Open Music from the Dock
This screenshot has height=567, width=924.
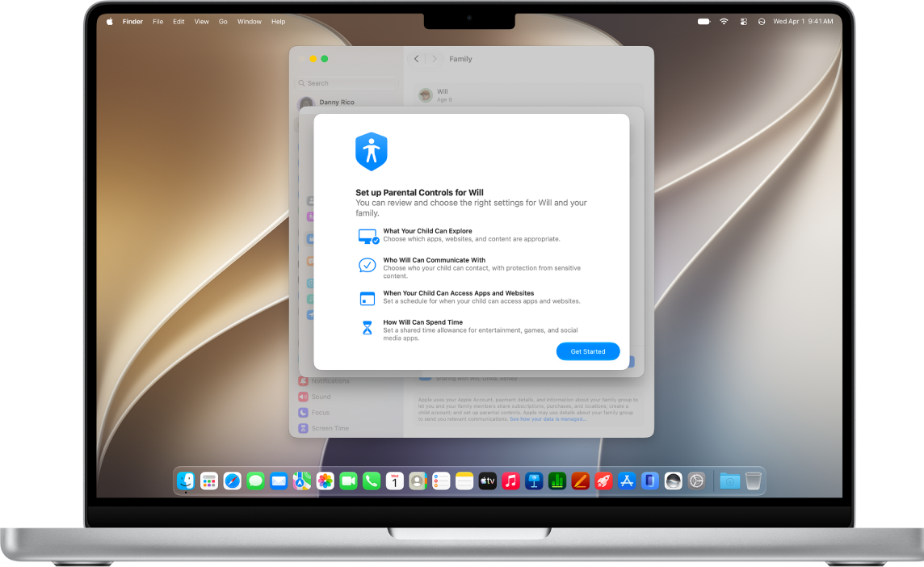point(510,481)
